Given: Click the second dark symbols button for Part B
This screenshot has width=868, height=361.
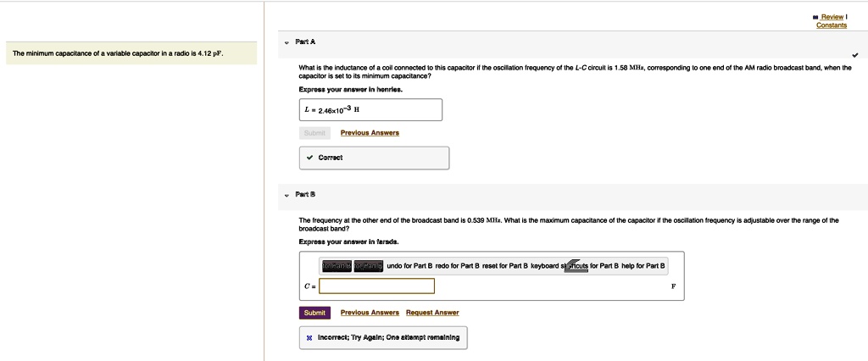Looking at the screenshot, I should (369, 266).
